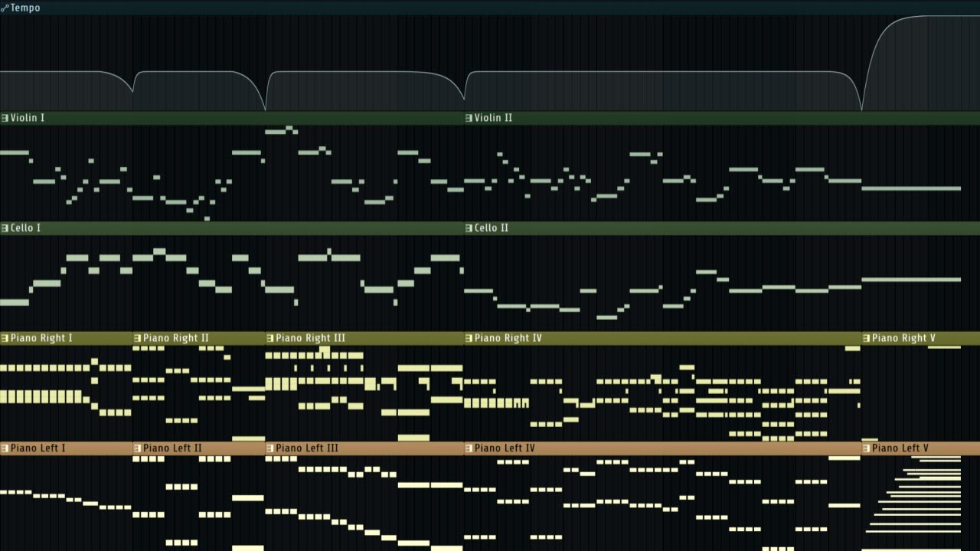Click the pattern icon beside Piano Right II
Screen dimensions: 980x551
pos(137,338)
